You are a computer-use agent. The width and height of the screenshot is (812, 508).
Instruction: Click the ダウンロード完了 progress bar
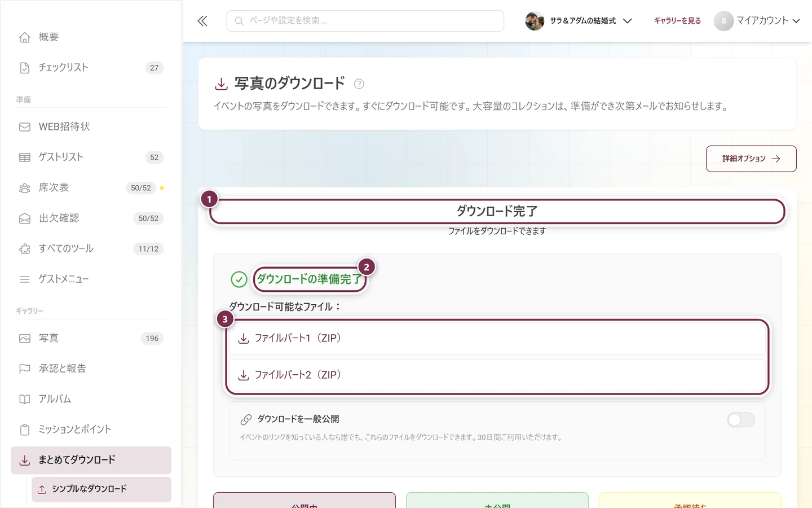point(497,211)
